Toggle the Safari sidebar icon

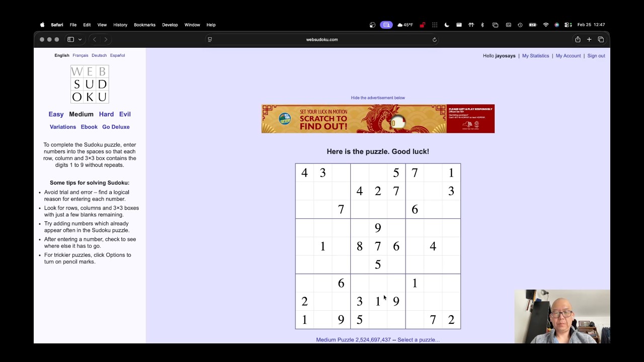point(70,39)
